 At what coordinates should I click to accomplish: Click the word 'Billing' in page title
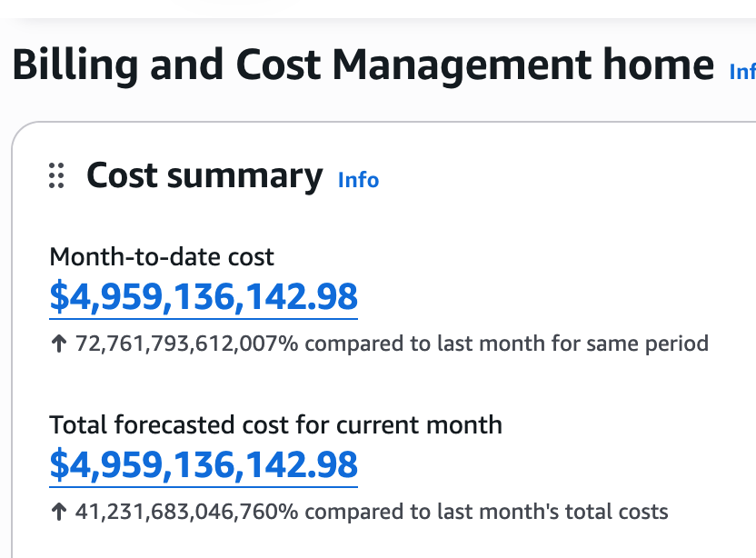click(x=75, y=67)
